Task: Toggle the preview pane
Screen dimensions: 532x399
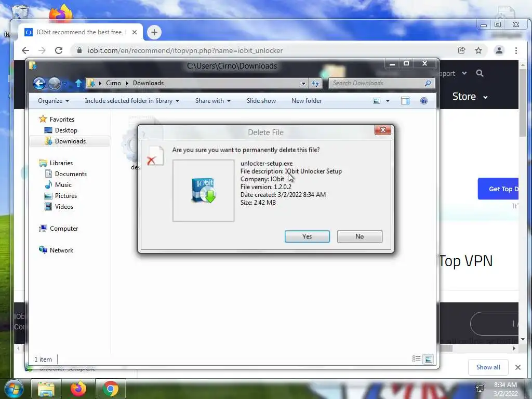Action: tap(405, 101)
